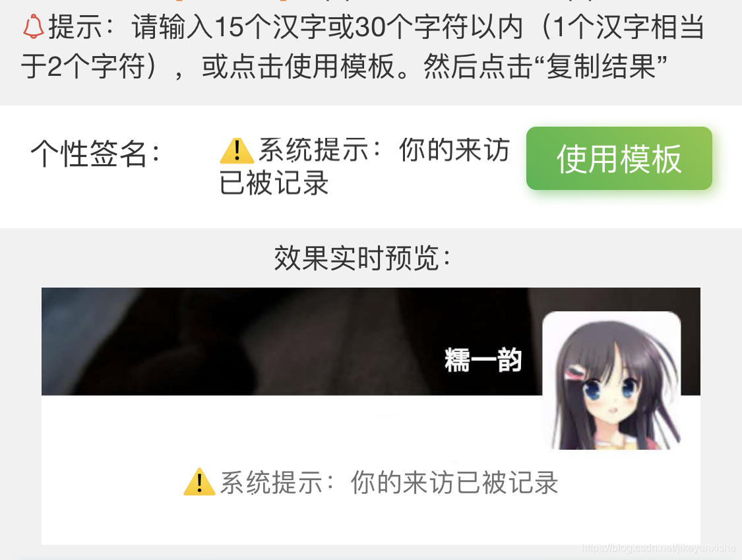Viewport: 742px width, 560px height.
Task: Click the 效果实时预览 heading
Action: pyautogui.click(x=363, y=258)
